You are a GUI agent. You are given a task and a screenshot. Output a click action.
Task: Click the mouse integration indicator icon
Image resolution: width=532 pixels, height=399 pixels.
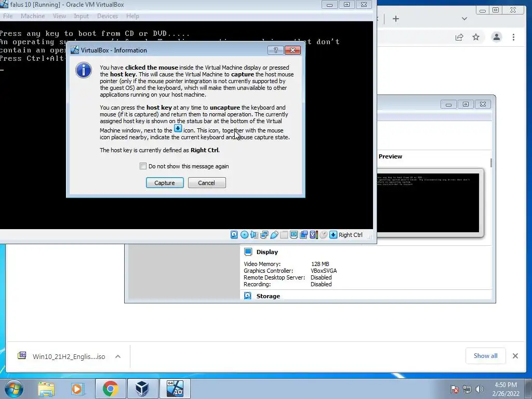click(x=323, y=235)
